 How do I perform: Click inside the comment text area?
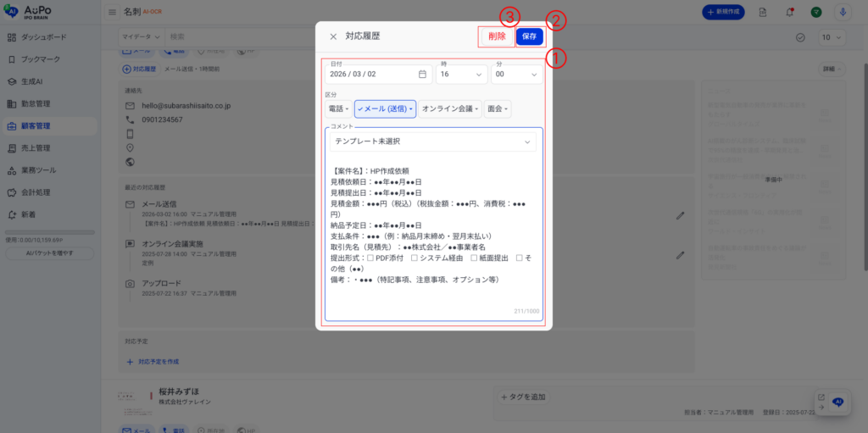(433, 297)
